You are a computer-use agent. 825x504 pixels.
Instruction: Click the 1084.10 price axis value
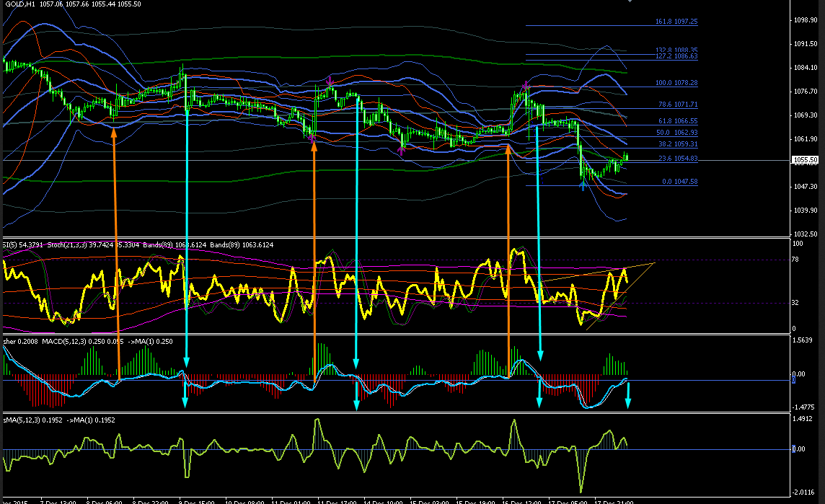coord(806,67)
